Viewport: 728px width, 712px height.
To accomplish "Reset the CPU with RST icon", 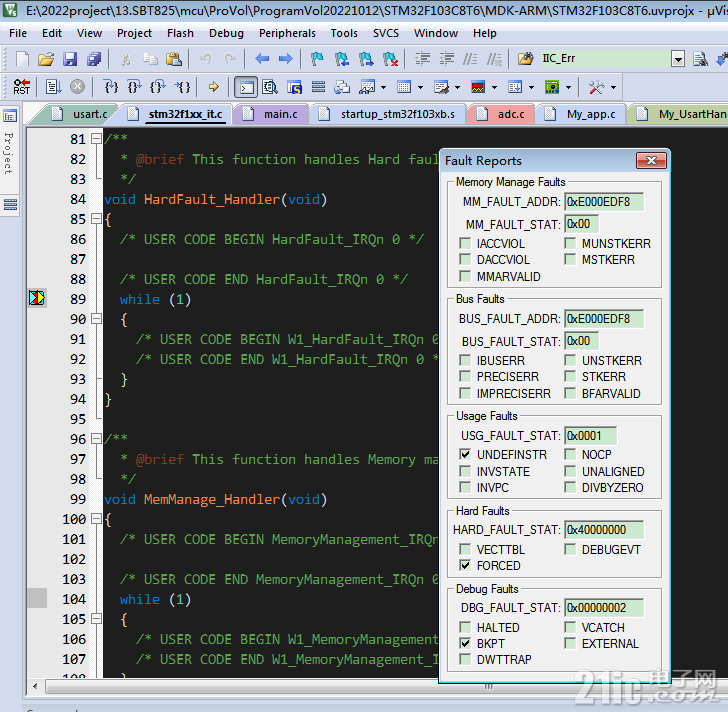I will click(21, 87).
